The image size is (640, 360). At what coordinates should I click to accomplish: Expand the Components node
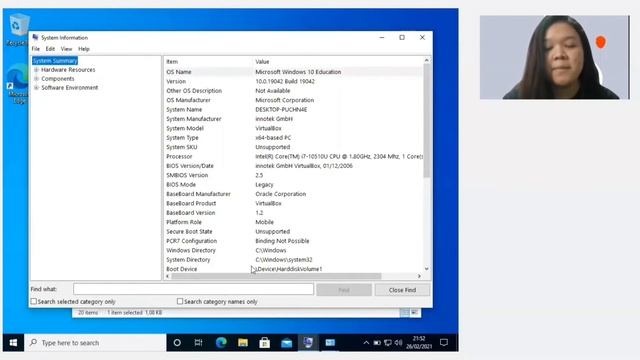36,79
